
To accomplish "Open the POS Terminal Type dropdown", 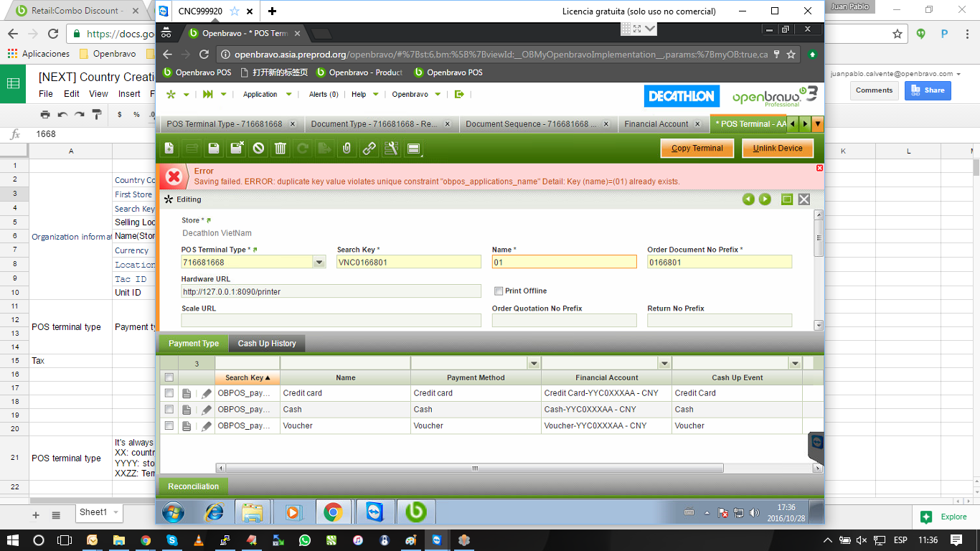I will point(319,263).
